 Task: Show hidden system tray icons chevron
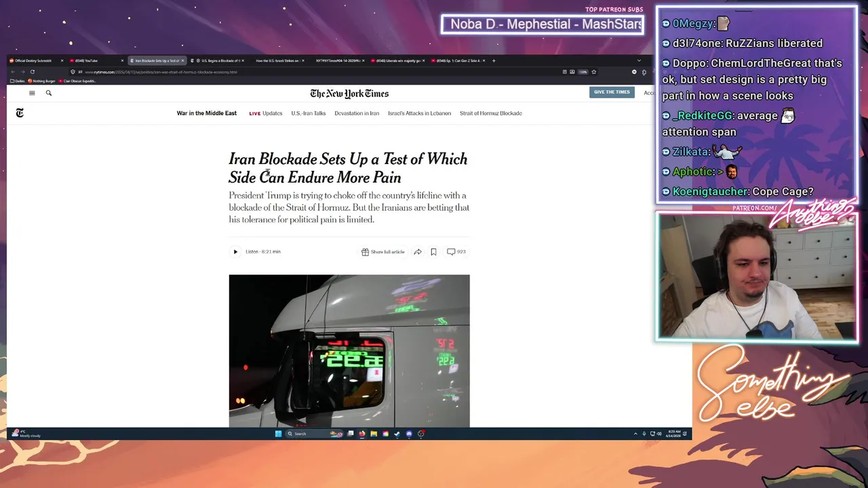pos(635,434)
